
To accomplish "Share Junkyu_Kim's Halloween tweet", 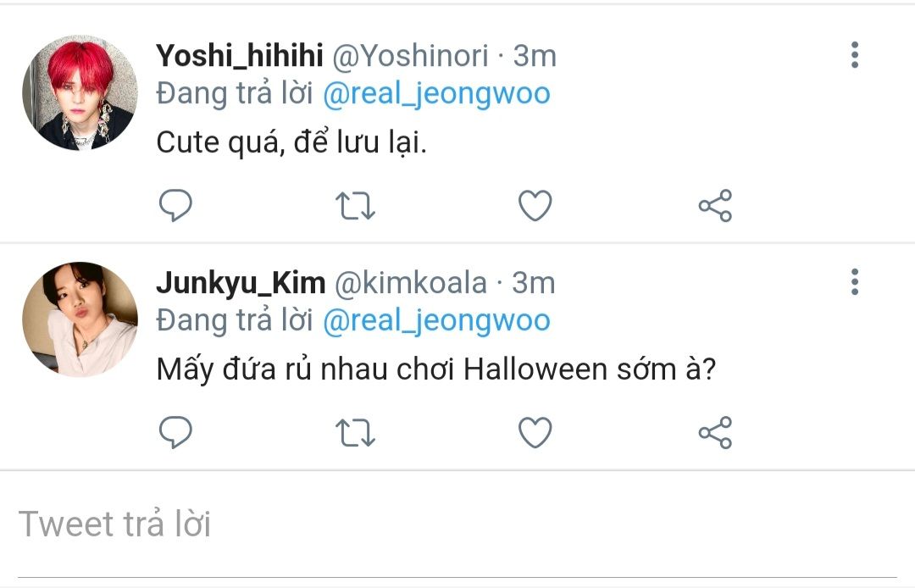I will (x=715, y=433).
